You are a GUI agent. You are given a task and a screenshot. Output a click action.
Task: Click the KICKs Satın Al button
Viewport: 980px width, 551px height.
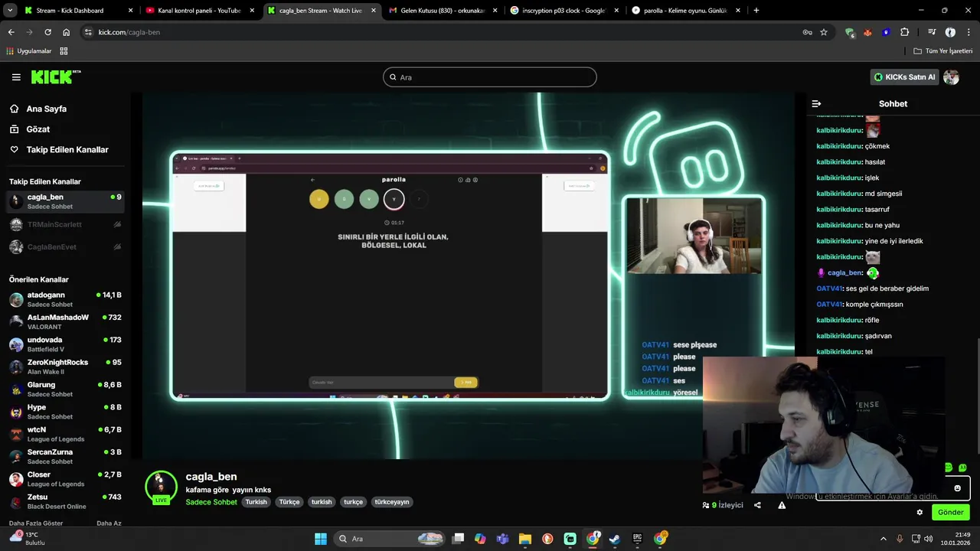[904, 77]
